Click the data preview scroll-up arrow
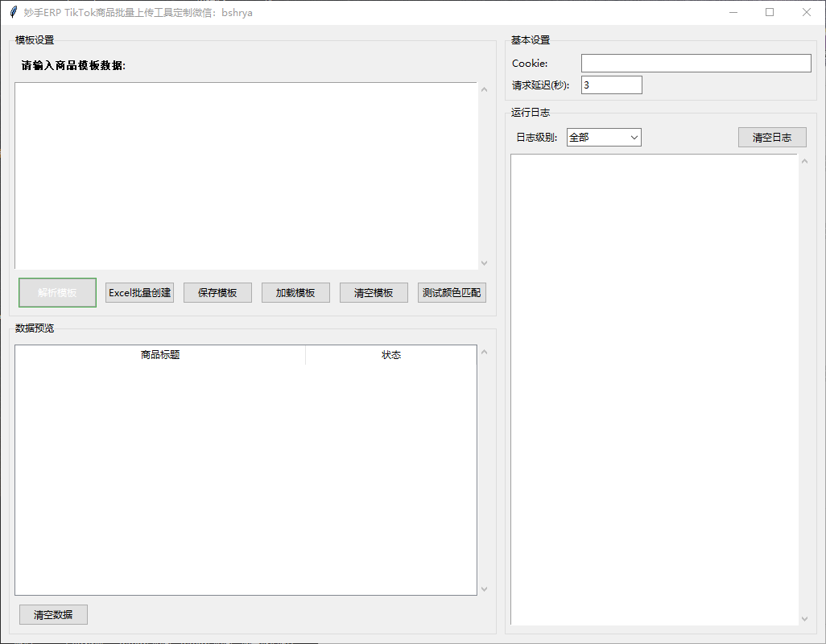826x644 pixels. tap(484, 352)
